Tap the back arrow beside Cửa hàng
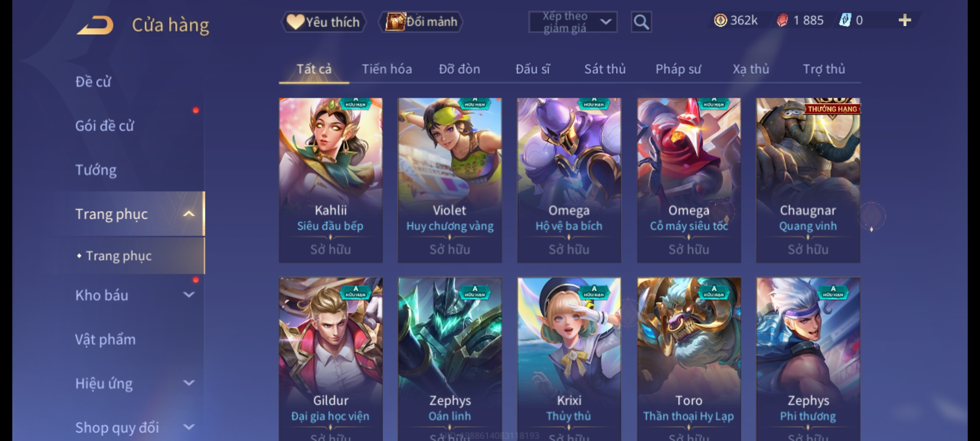The height and width of the screenshot is (441, 980). tap(95, 25)
